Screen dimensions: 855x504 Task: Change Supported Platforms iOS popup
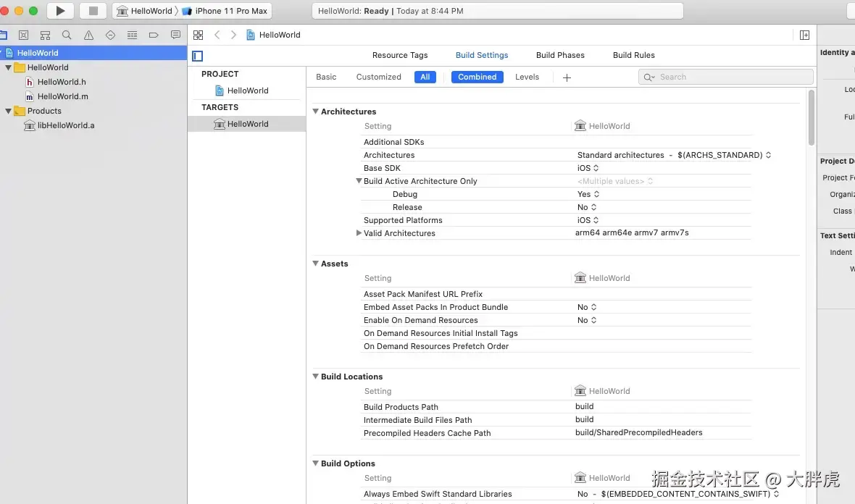(588, 221)
